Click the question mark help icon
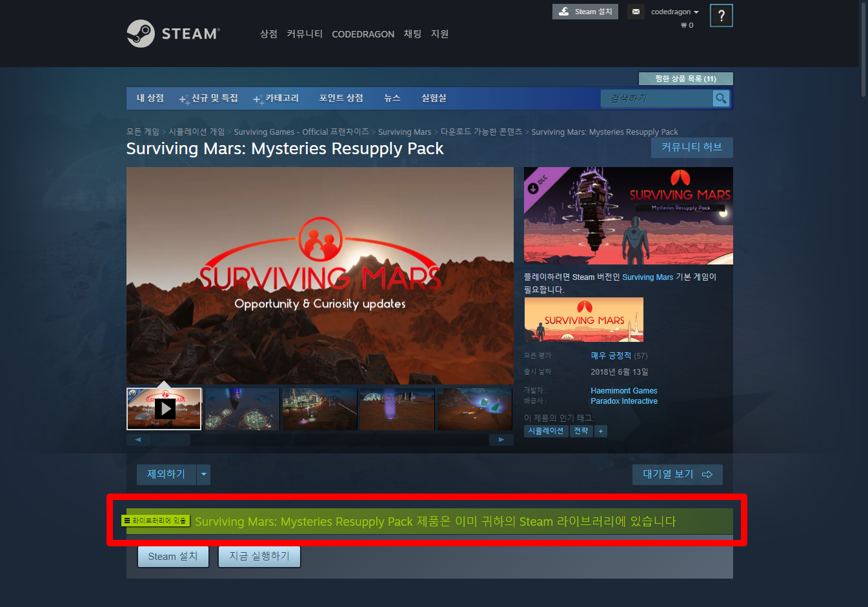 pyautogui.click(x=721, y=15)
